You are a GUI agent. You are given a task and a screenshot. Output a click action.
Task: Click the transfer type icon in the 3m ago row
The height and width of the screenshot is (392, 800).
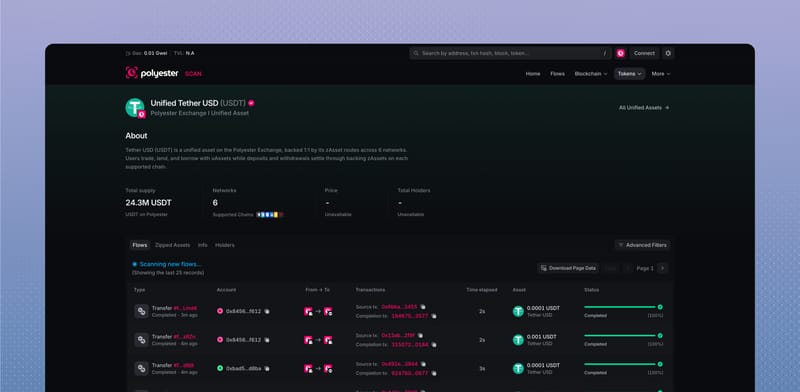141,311
